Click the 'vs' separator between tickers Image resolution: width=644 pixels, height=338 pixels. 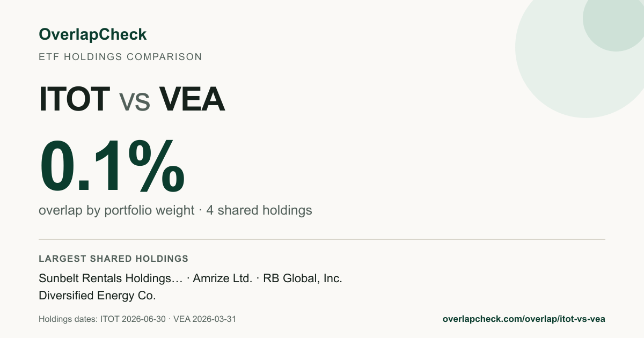point(134,102)
